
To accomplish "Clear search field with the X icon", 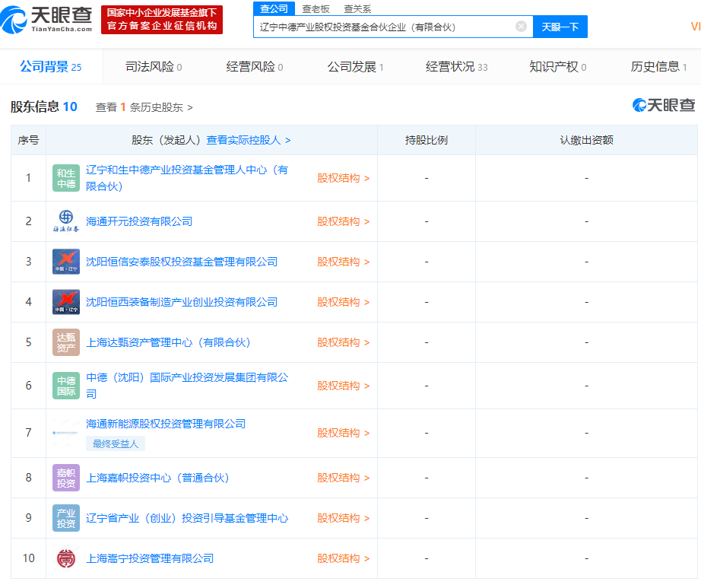I will (521, 27).
